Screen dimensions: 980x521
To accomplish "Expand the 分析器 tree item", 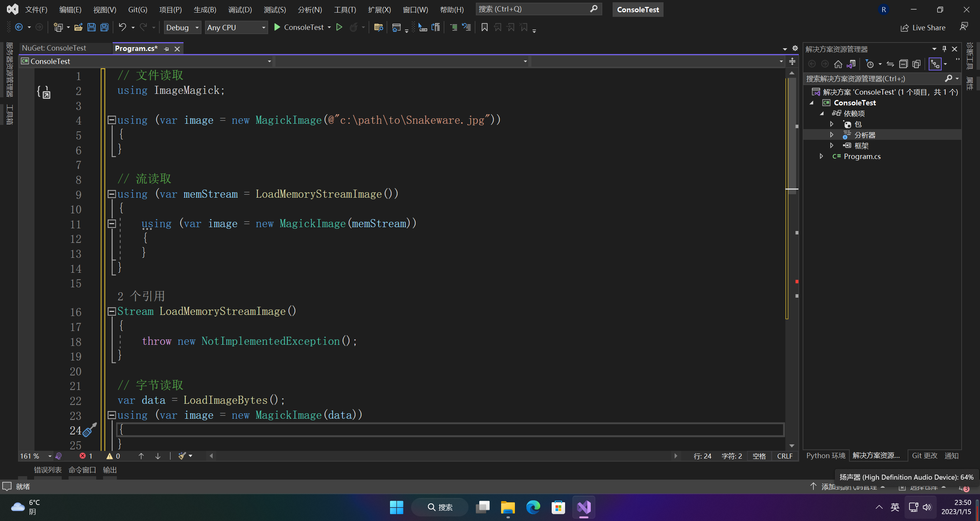I will click(x=832, y=135).
